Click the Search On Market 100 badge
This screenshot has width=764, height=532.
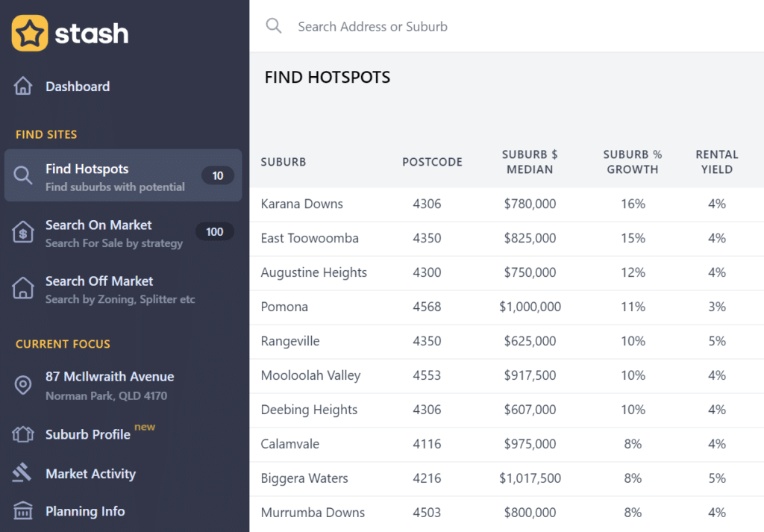pyautogui.click(x=215, y=232)
